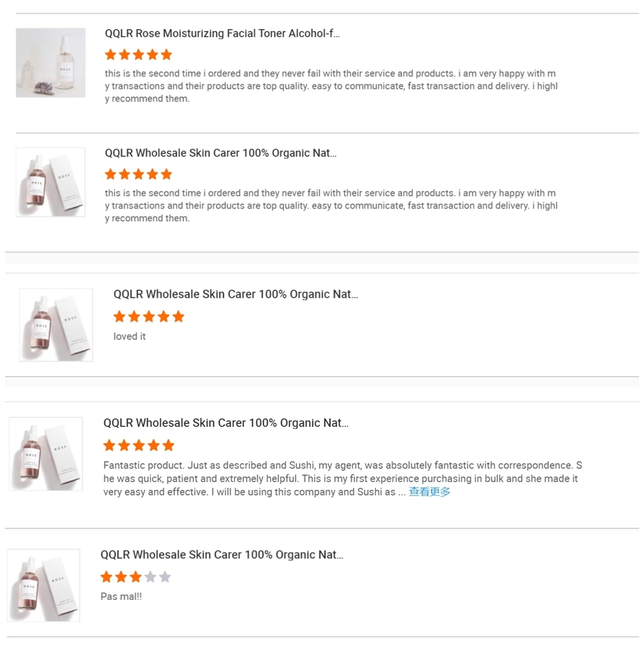Click the five-star rating above 'Fantastic product' review
Image resolution: width=644 pixels, height=649 pixels.
pos(138,446)
